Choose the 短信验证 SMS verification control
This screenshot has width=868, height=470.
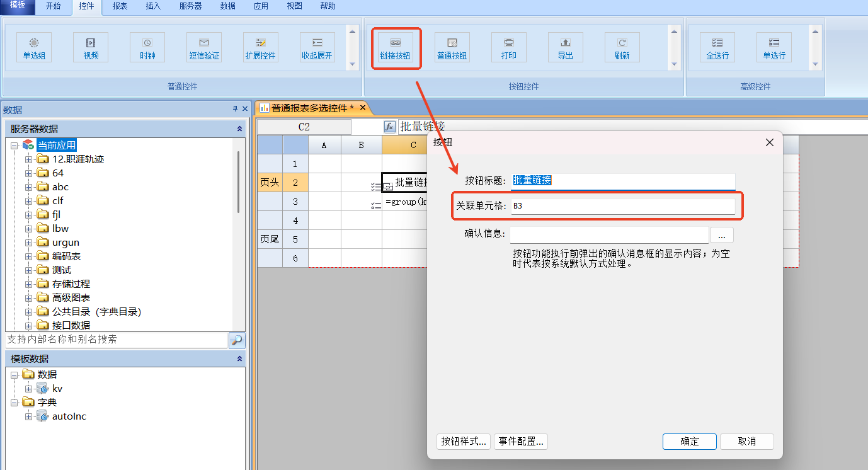[204, 48]
